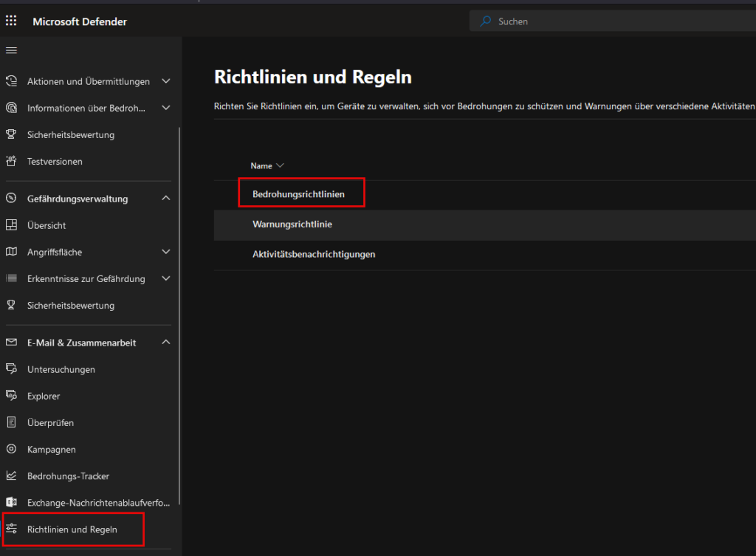Viewport: 756px width, 556px height.
Task: Collapse the Gefährdungsverwaltung section chevron
Action: tap(166, 198)
